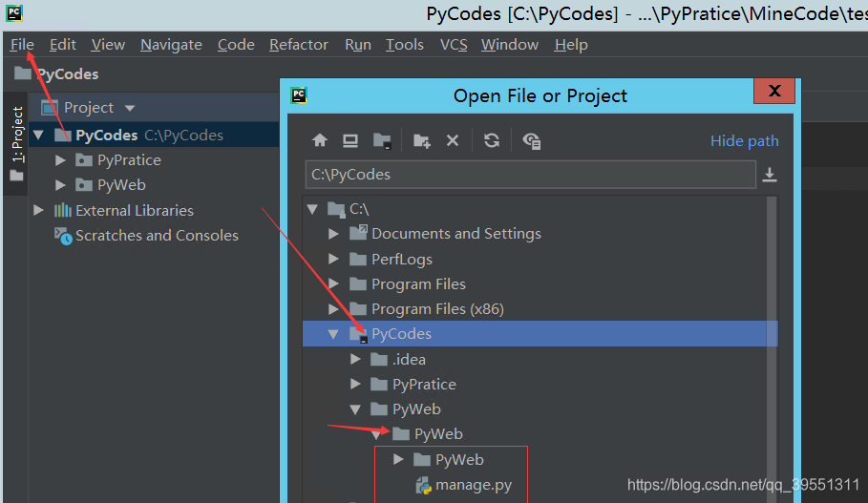Screen dimensions: 868x503
Task: Click PyCharm logo in main window title bar
Action: pyautogui.click(x=13, y=12)
